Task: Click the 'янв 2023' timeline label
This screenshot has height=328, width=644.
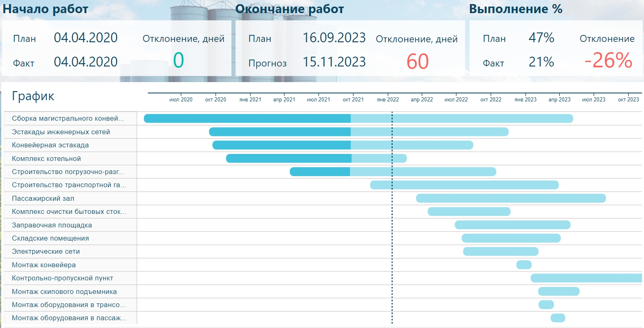Action: (x=525, y=100)
